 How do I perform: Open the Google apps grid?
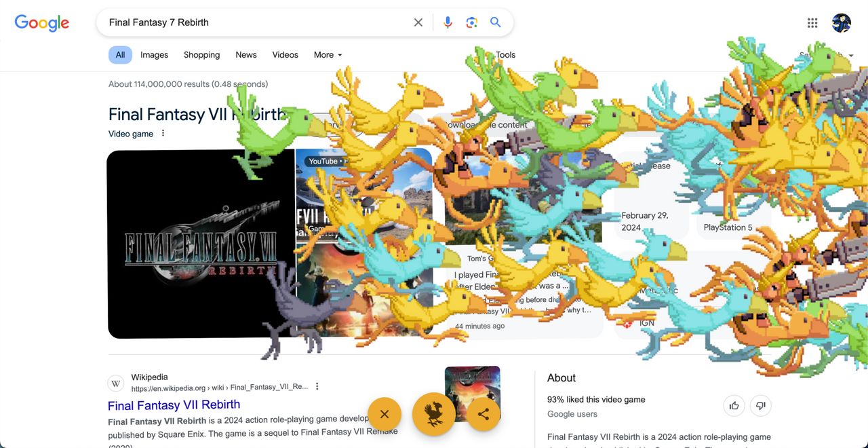click(812, 23)
